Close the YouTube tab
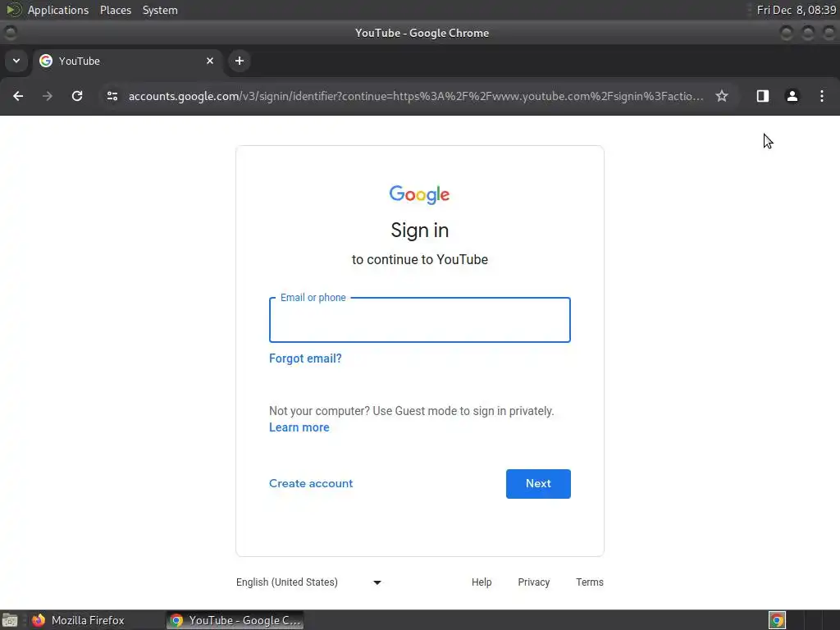This screenshot has width=840, height=630. [x=210, y=61]
